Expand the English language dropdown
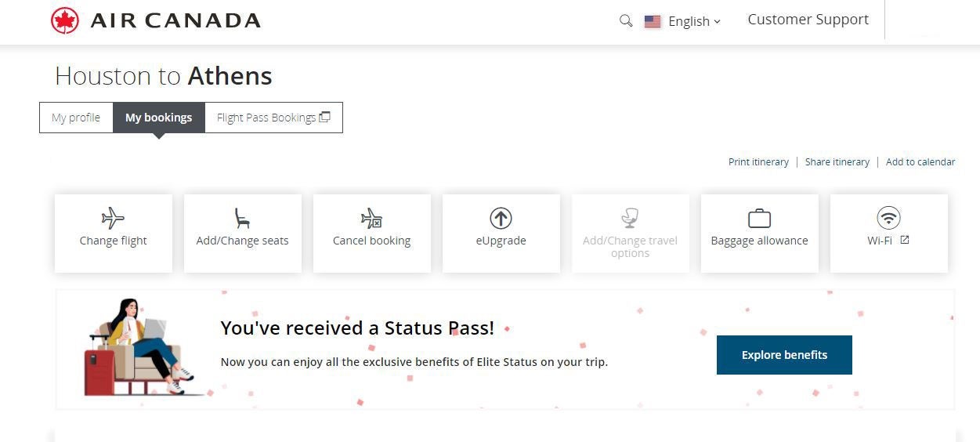The width and height of the screenshot is (980, 442). 693,22
